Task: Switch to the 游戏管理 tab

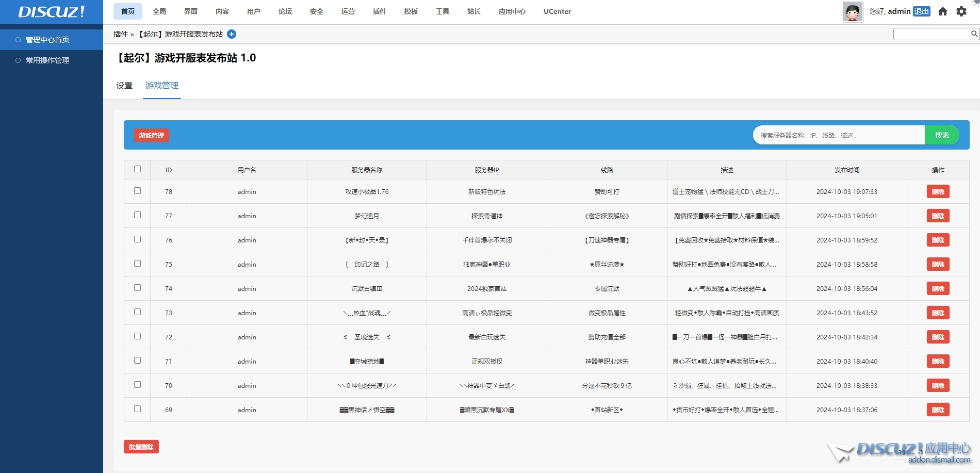Action: point(162,86)
